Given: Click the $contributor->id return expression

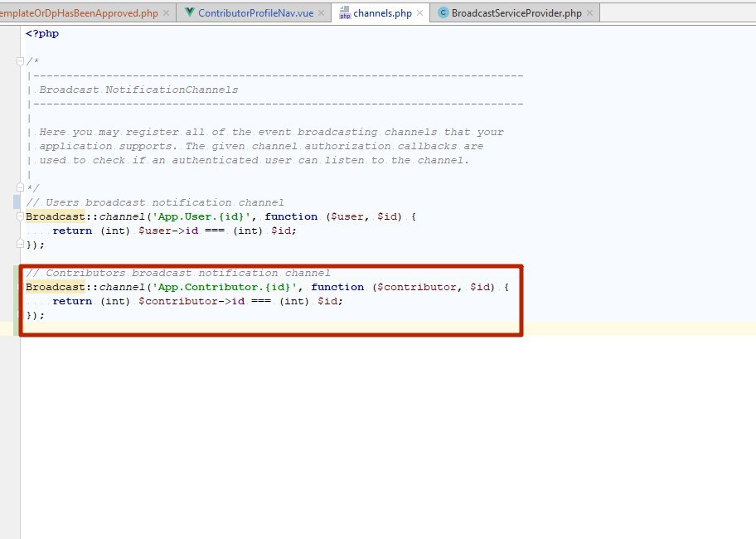Looking at the screenshot, I should pos(191,301).
